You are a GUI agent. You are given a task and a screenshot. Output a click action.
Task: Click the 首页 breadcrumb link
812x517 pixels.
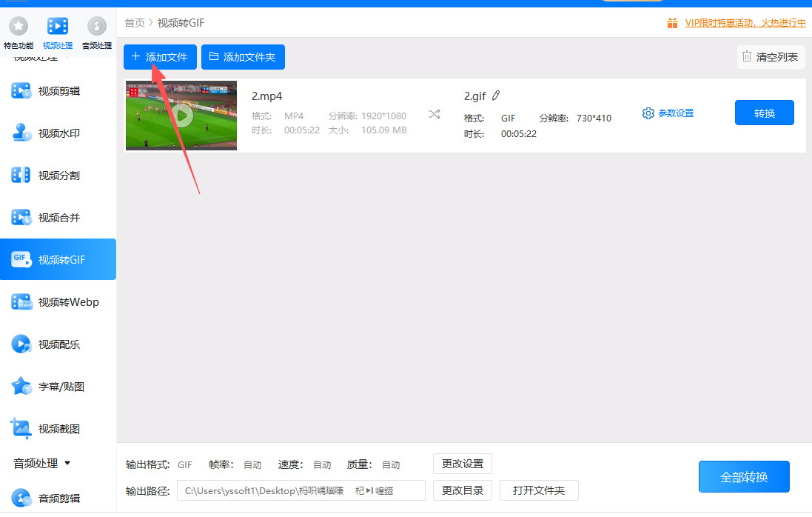(135, 23)
